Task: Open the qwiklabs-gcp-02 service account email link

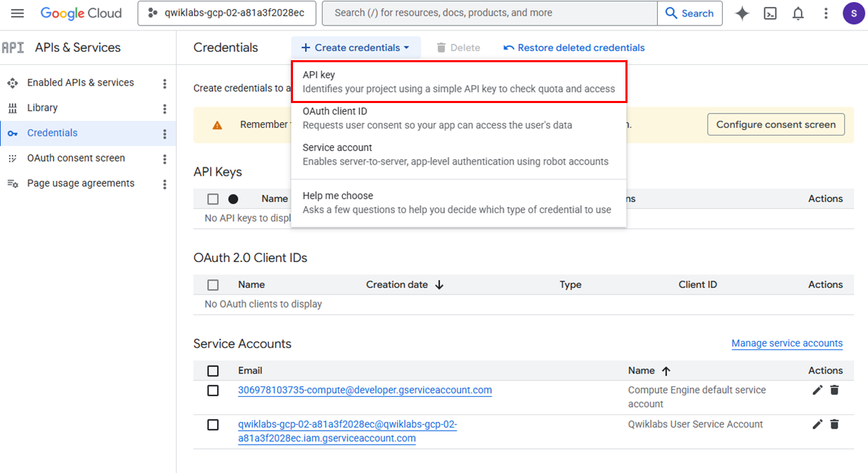Action: pos(348,432)
